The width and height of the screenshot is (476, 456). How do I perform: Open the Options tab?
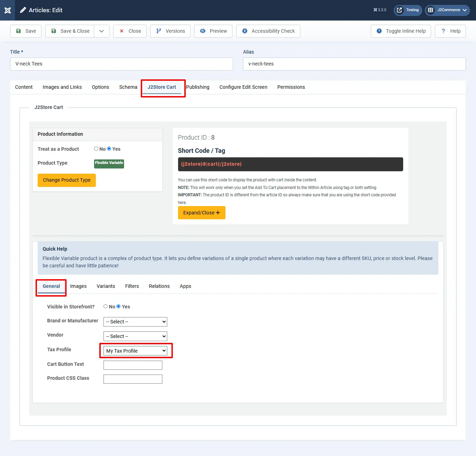(x=100, y=87)
